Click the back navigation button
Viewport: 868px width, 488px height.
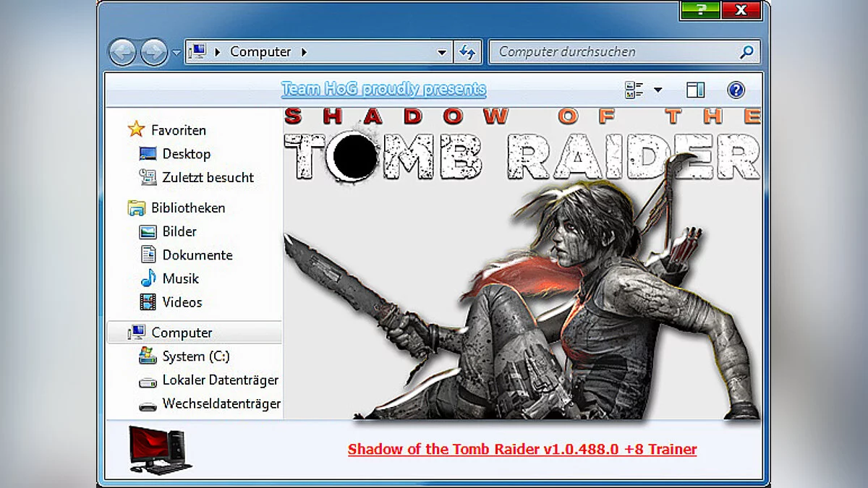pyautogui.click(x=124, y=51)
